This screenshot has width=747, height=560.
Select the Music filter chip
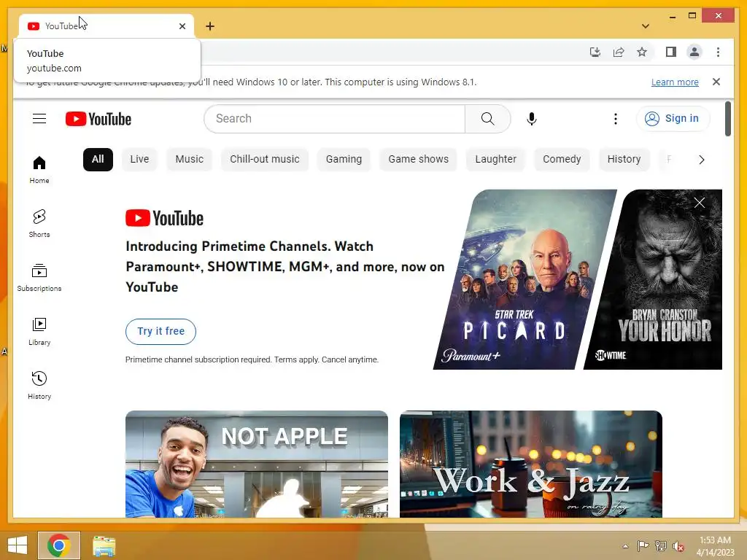pyautogui.click(x=189, y=159)
